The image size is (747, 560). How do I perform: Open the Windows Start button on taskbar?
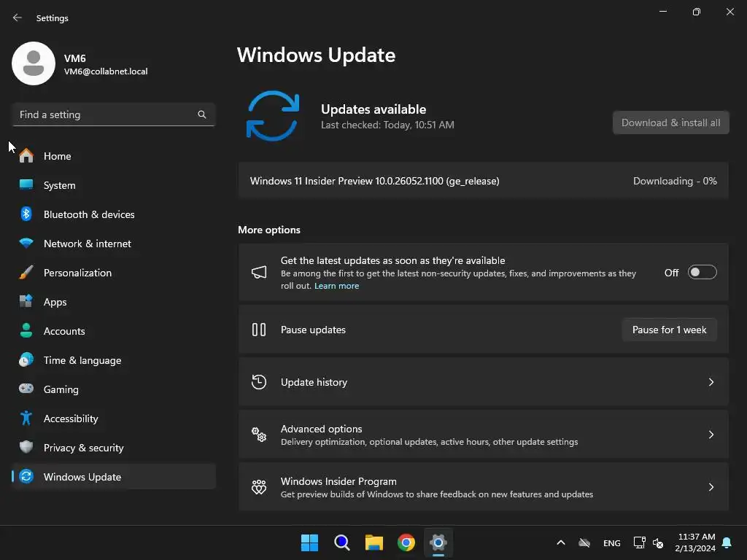309,542
